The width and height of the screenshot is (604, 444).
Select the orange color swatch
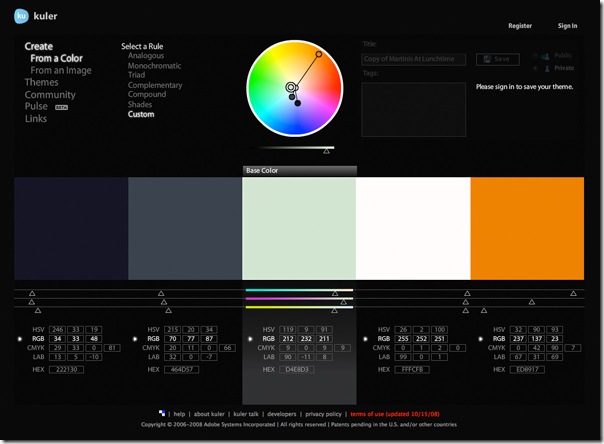[x=526, y=228]
